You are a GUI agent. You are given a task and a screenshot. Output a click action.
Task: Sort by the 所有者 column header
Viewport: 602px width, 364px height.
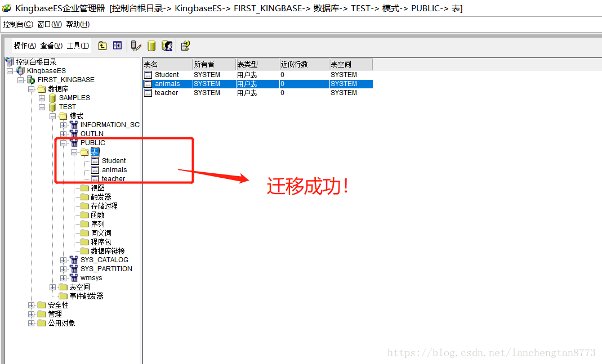(x=214, y=64)
